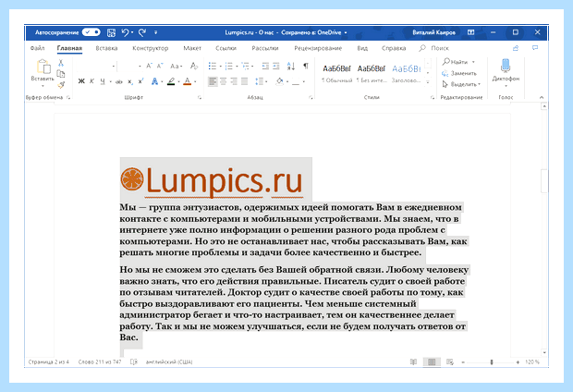
Task: Switch to the Ссылки tab
Action: click(x=226, y=48)
